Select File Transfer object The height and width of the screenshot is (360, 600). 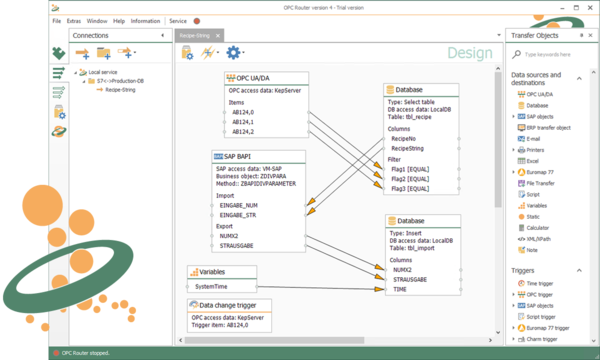(540, 183)
